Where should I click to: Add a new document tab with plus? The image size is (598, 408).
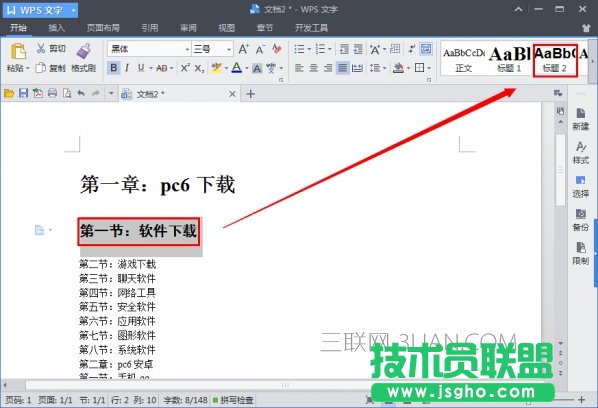[251, 94]
